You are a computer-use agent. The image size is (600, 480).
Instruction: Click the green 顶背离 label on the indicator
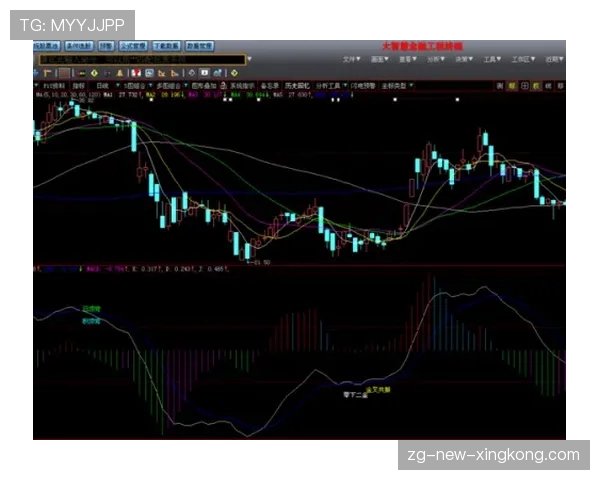[x=91, y=309]
